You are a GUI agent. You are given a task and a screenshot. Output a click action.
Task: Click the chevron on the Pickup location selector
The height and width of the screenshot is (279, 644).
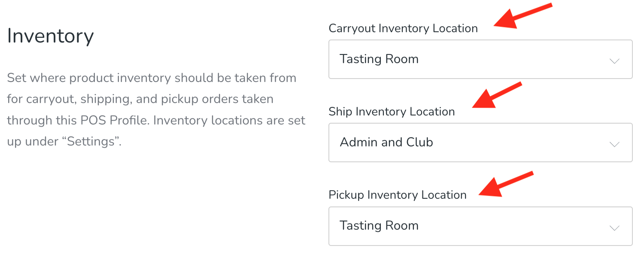click(x=615, y=227)
